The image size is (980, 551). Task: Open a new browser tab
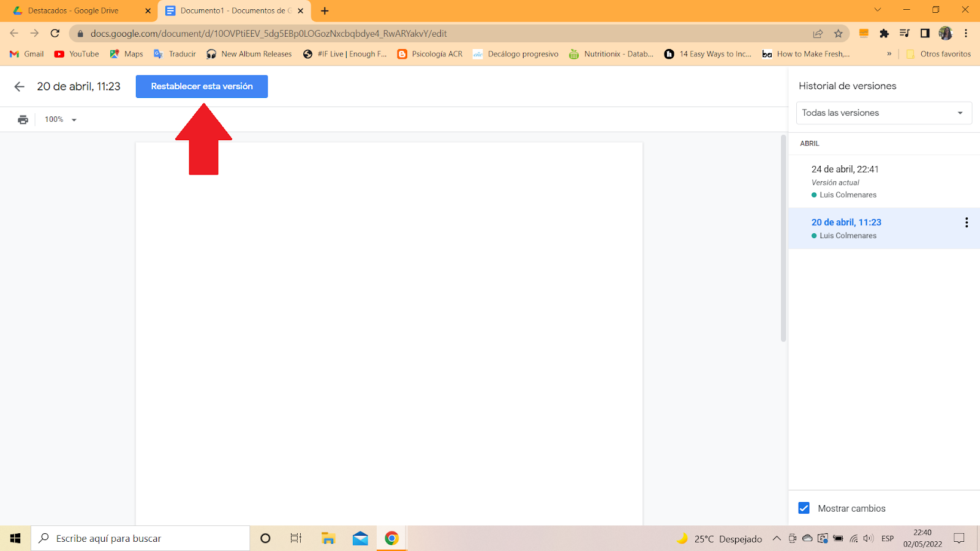[x=325, y=10]
